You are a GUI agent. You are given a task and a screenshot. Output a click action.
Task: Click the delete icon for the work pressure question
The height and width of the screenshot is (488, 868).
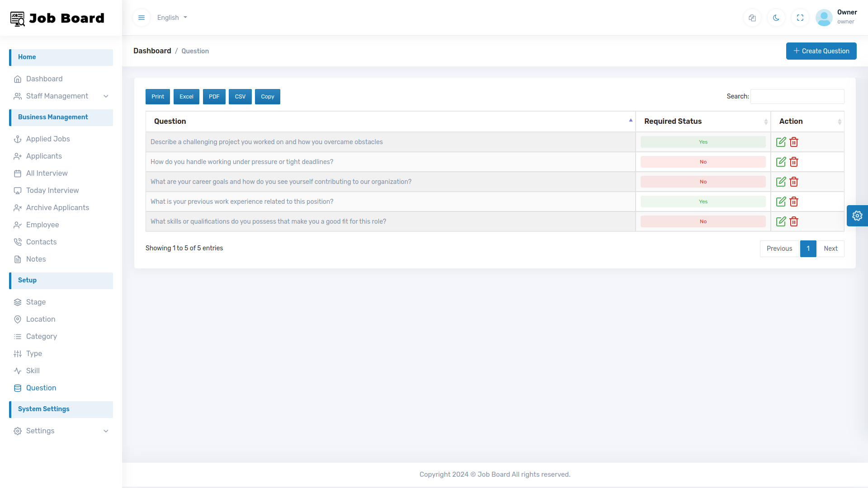click(794, 162)
